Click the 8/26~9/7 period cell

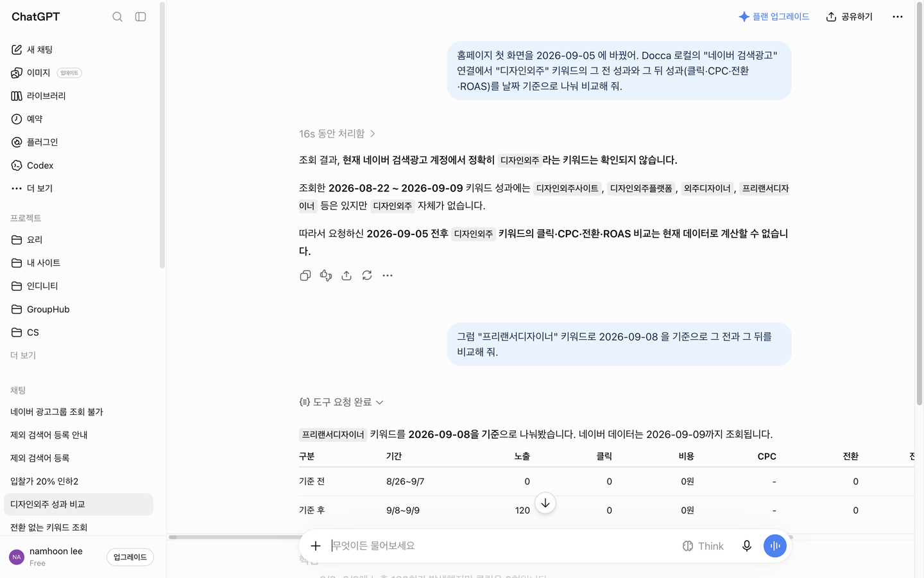pos(405,482)
